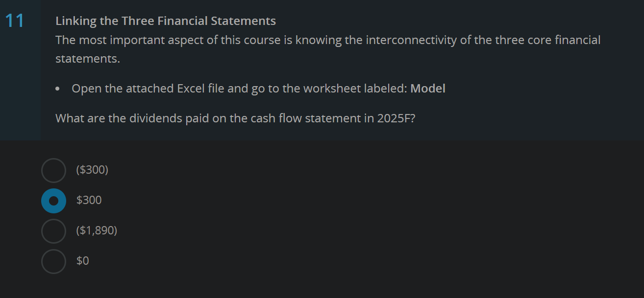Screen dimensions: 644x298
Task: Click the ($300) answer label text
Action: coord(92,170)
